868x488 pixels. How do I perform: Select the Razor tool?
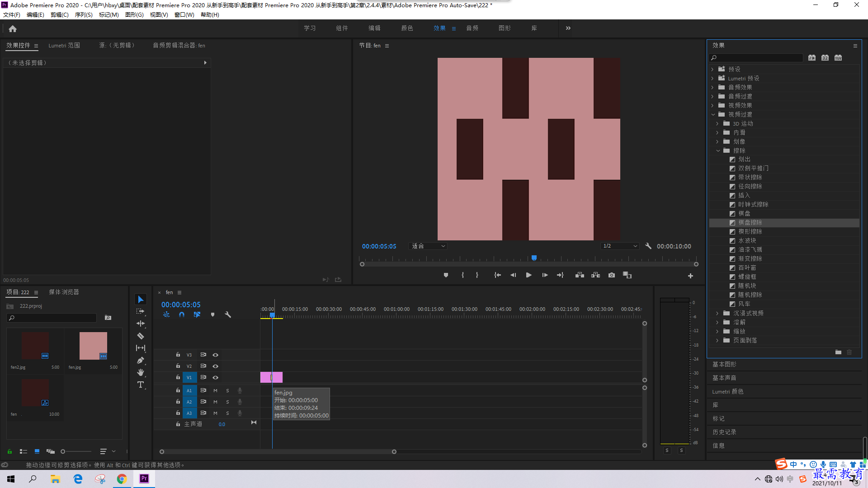tap(141, 336)
